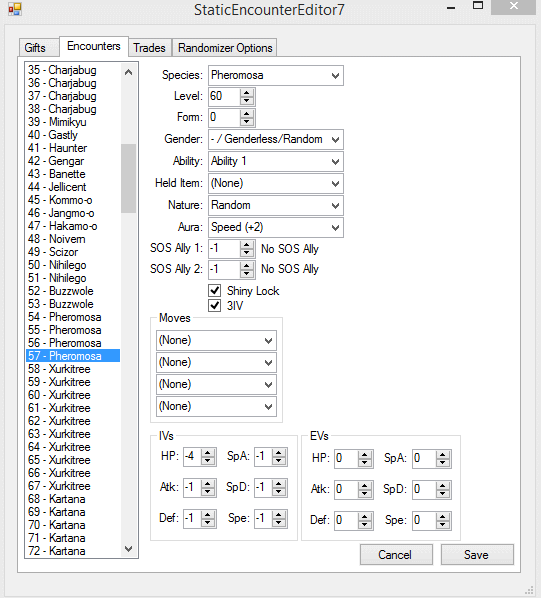Click the encounter list scroll up arrow
This screenshot has width=541, height=598.
point(128,72)
